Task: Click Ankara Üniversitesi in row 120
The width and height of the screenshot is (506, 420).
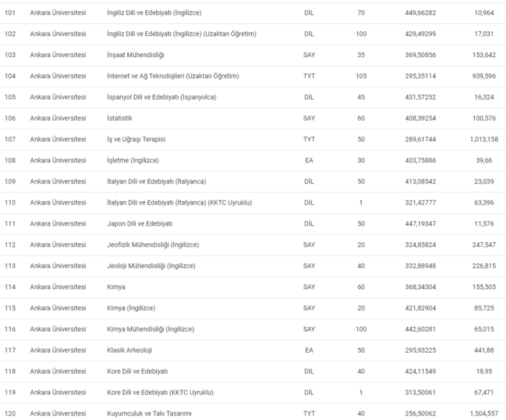Action: [58, 413]
